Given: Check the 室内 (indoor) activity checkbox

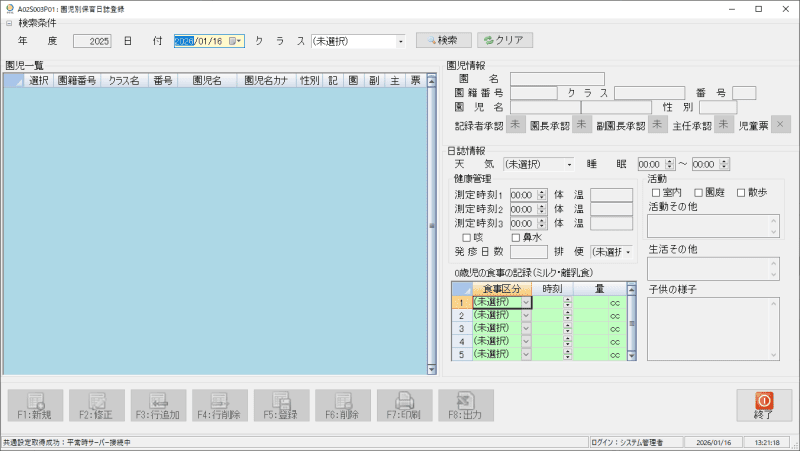Looking at the screenshot, I should pyautogui.click(x=657, y=192).
